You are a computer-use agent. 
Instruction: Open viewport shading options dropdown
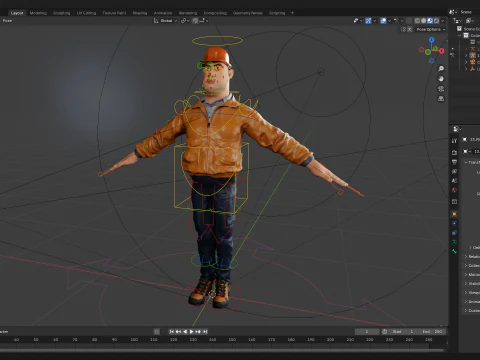point(443,21)
